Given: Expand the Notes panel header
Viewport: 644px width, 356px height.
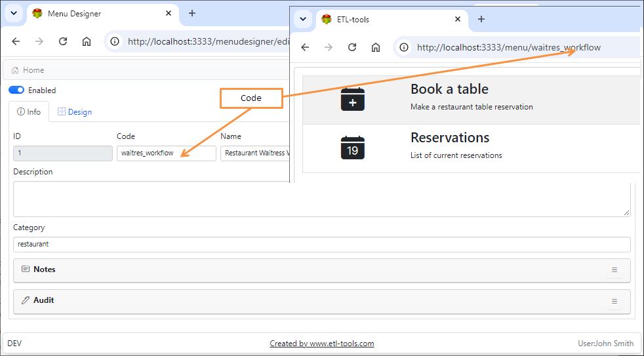Looking at the screenshot, I should point(321,269).
